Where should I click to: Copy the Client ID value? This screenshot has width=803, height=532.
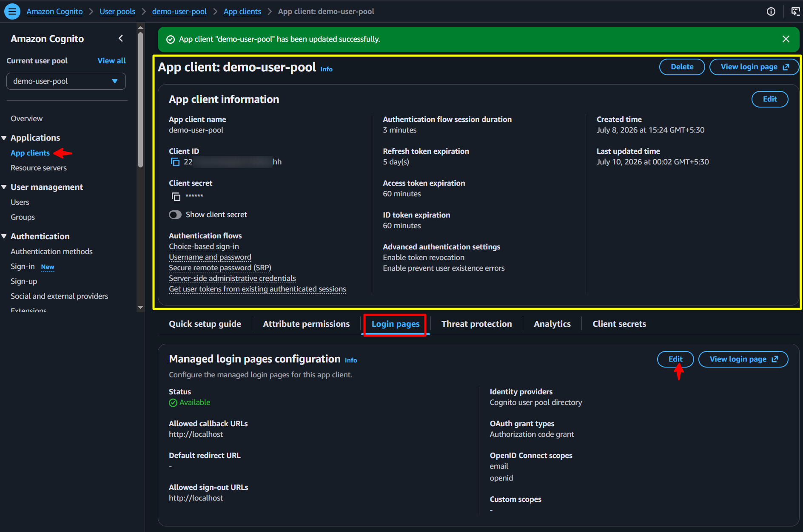tap(175, 162)
